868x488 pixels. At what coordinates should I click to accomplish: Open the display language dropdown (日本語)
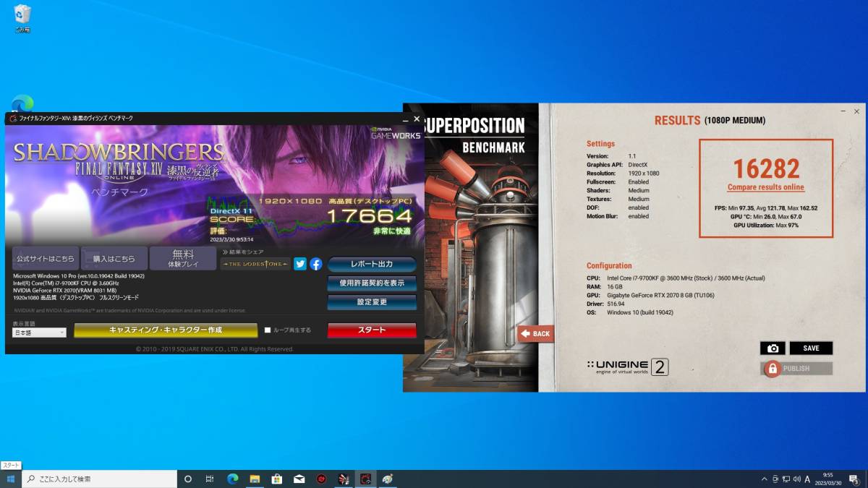coord(40,333)
